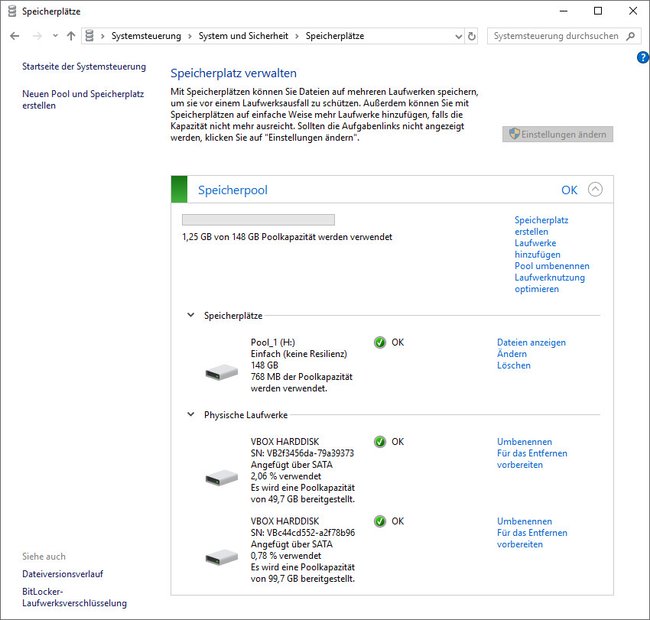Click the Speicherpool heading
This screenshot has width=650, height=620.
[x=233, y=190]
